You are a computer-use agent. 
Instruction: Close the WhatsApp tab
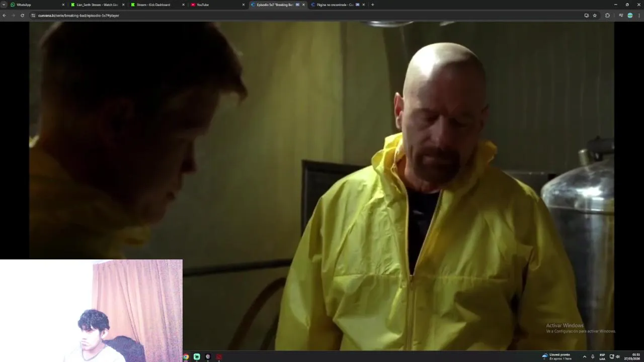tap(63, 5)
